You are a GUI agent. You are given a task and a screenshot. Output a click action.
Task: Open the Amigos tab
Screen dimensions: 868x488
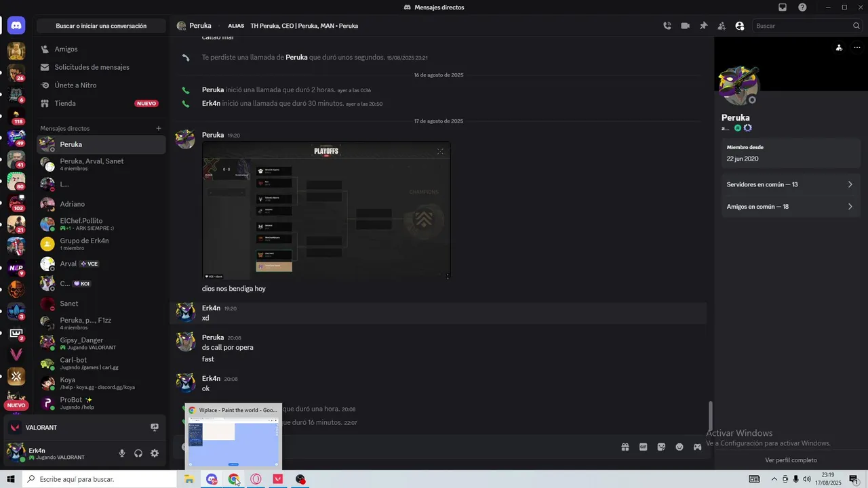coord(101,49)
